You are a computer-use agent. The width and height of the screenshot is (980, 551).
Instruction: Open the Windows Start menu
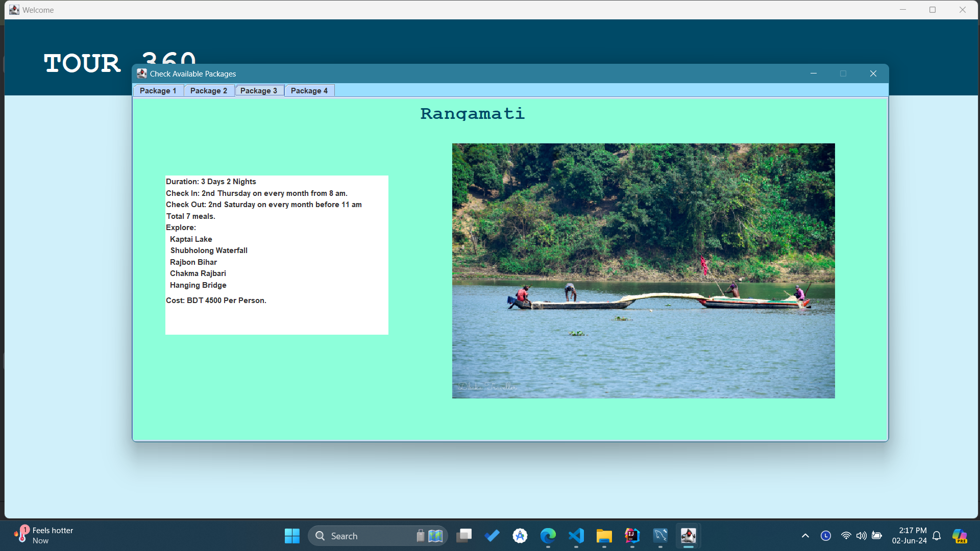[x=292, y=536]
